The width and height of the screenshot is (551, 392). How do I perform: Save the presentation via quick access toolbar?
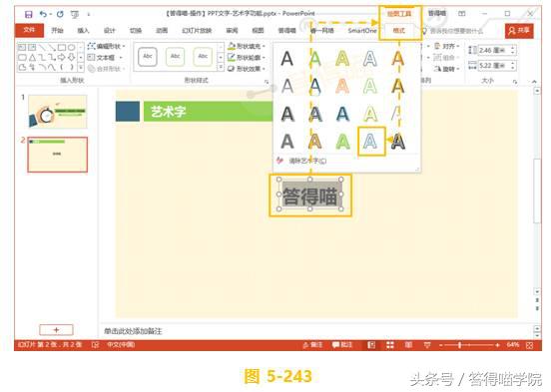[29, 14]
